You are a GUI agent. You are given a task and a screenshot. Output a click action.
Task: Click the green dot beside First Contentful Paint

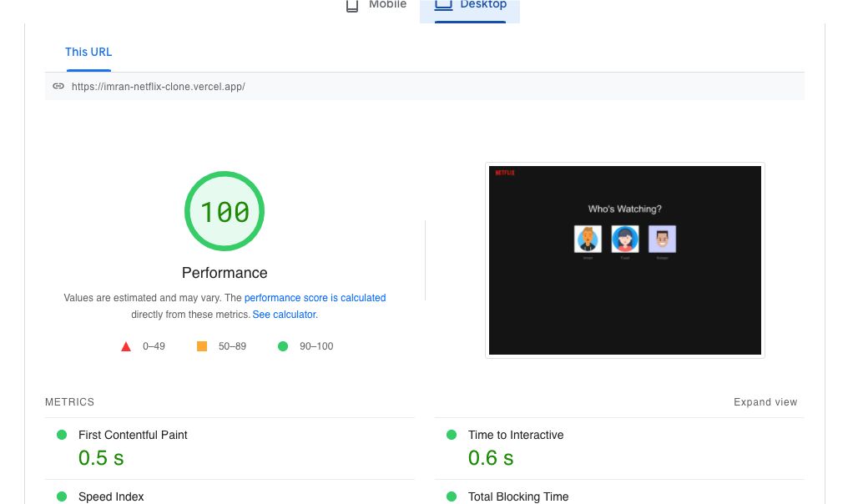62,435
